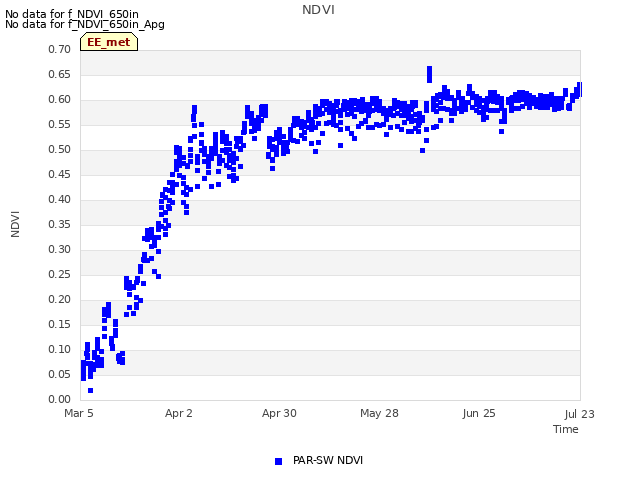The width and height of the screenshot is (640, 480).
Task: Click the Apr 2 x-axis tick label
Action: 178,413
